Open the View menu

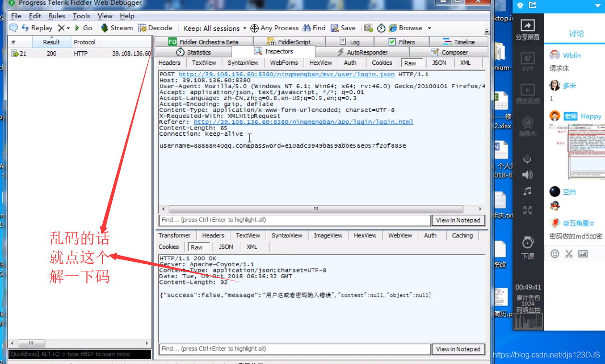105,16
